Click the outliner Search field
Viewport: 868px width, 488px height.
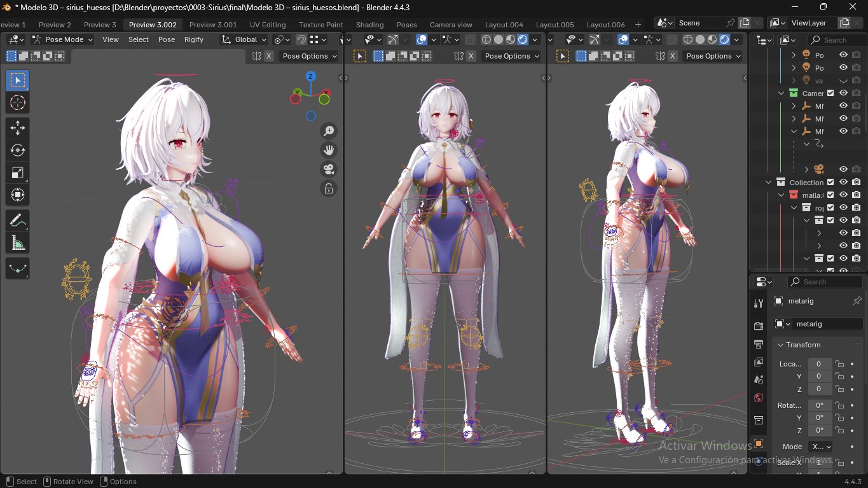tap(837, 40)
